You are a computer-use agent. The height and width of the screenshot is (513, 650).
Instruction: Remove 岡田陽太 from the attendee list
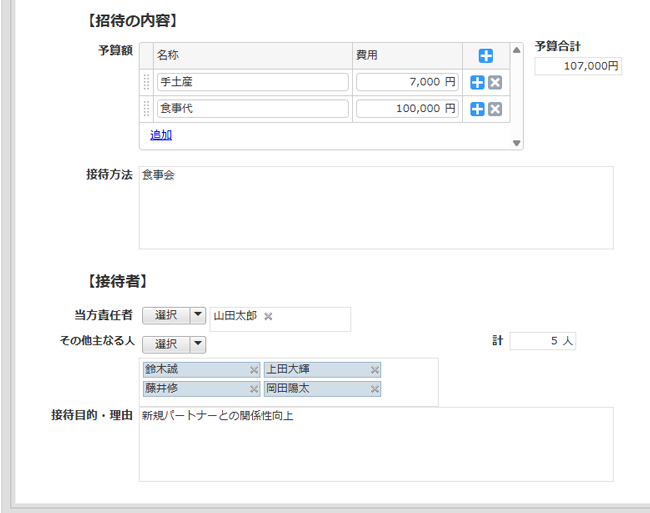point(374,389)
